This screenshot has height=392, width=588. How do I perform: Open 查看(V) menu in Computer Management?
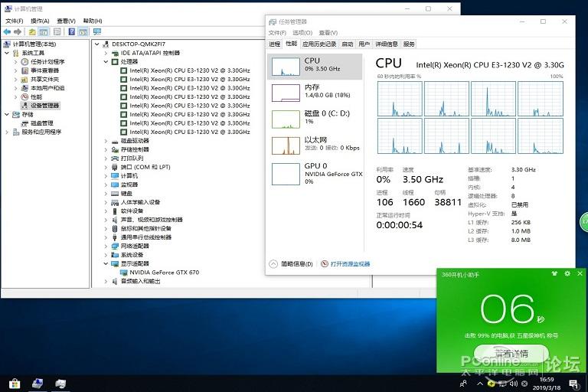(66, 21)
